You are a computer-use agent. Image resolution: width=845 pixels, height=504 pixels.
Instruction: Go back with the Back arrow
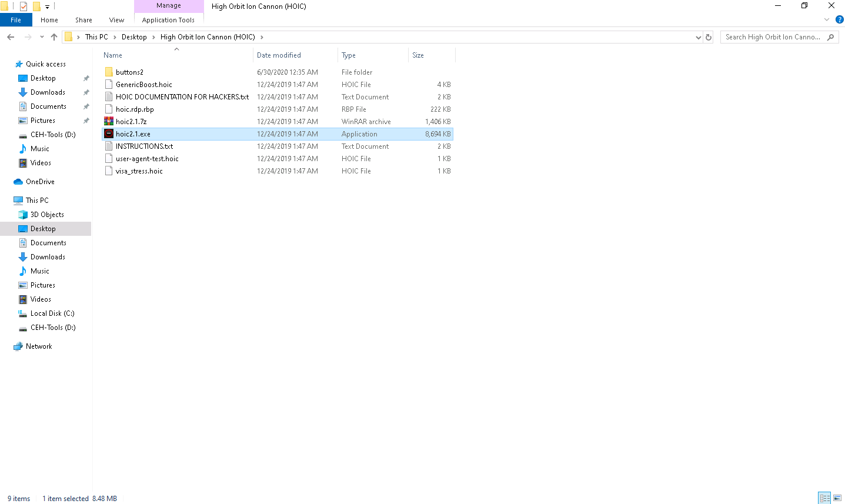pos(11,37)
